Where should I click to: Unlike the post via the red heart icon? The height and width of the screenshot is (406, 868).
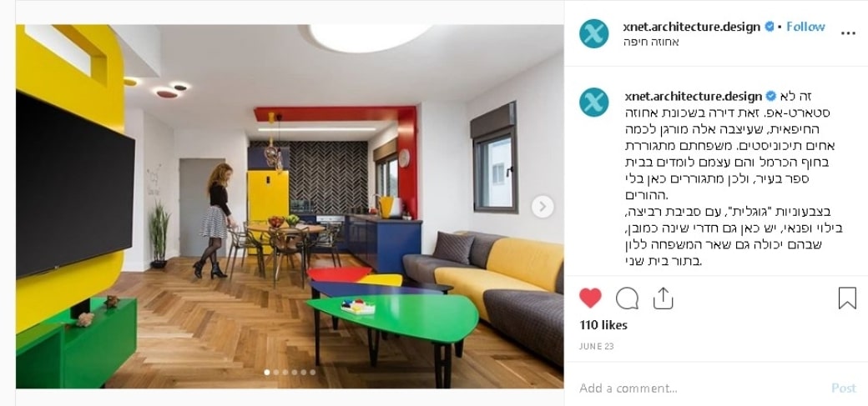click(590, 298)
